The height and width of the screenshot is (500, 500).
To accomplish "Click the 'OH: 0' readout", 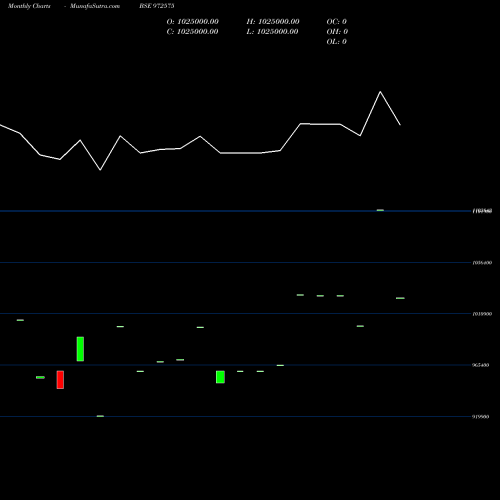I will coord(337,32).
